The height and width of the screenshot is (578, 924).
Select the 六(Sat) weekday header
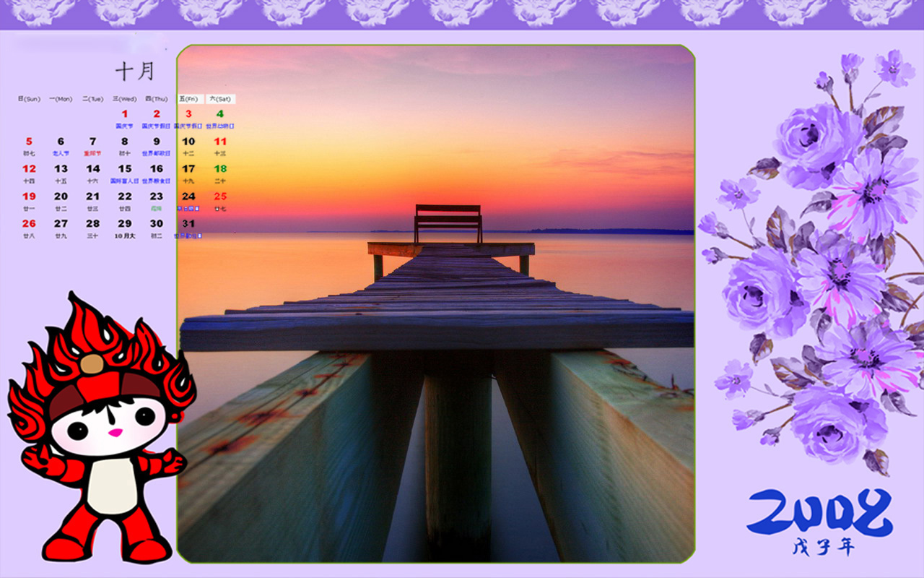pyautogui.click(x=220, y=99)
